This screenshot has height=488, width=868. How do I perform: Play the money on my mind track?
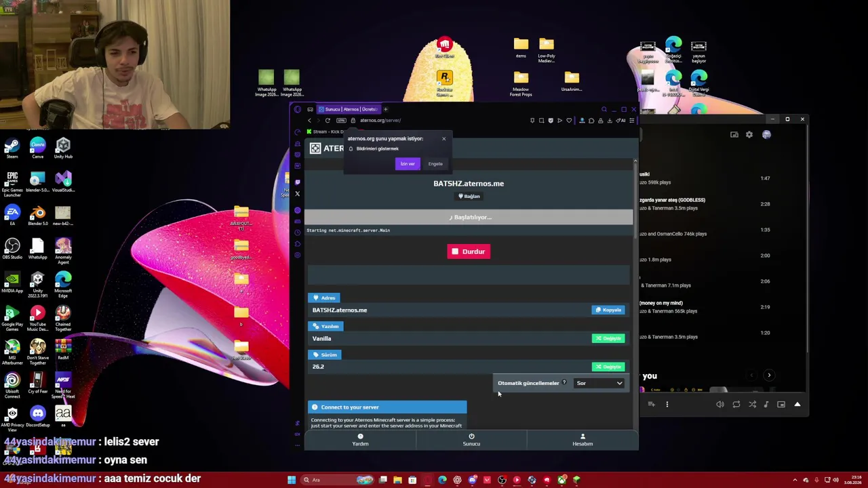pos(706,307)
